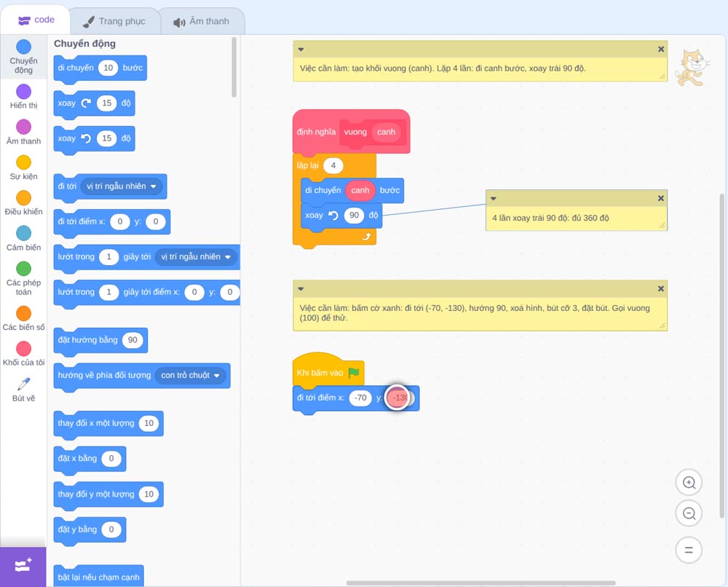Open the Khối của tôi category
The width and height of the screenshot is (728, 587).
(x=24, y=354)
